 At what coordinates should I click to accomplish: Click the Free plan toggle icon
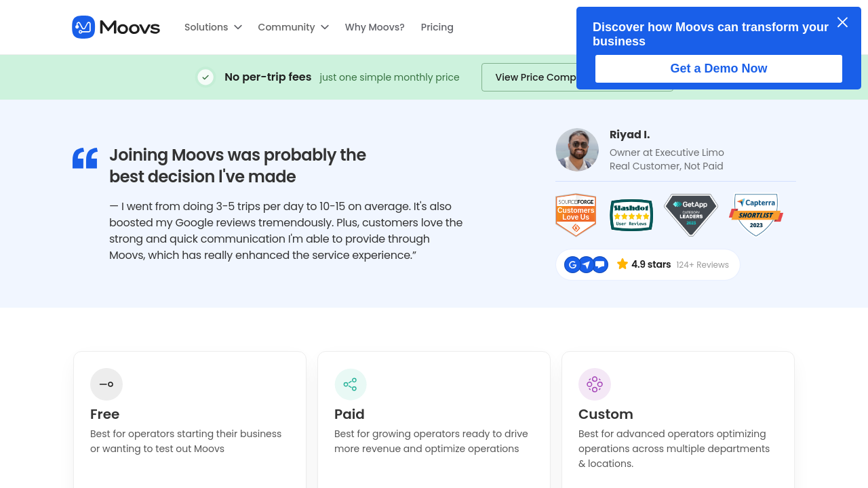106,384
